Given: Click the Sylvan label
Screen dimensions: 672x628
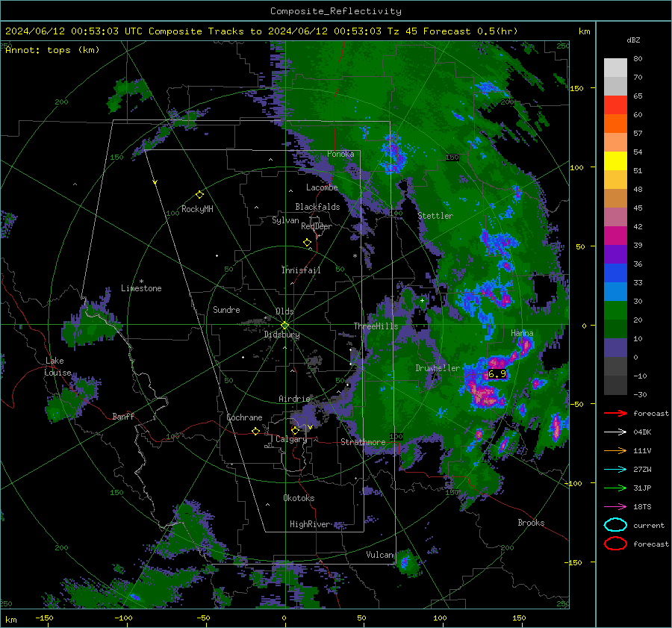Looking at the screenshot, I should tap(285, 220).
